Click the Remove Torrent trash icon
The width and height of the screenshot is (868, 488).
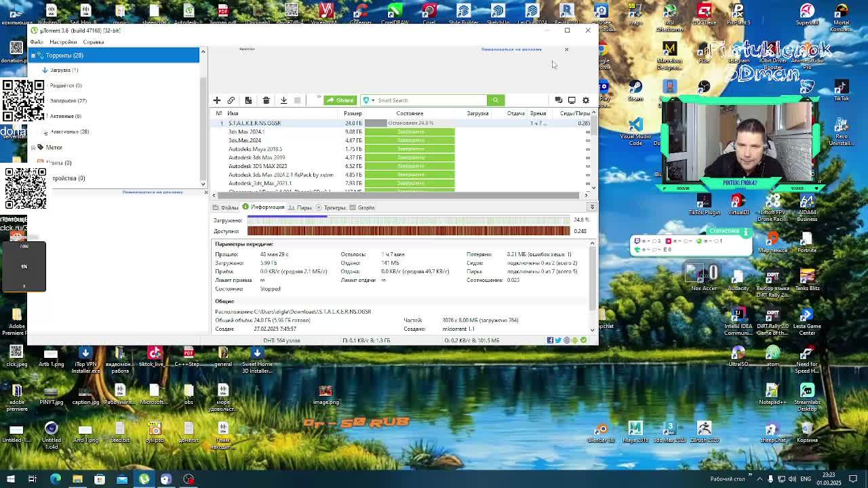(x=266, y=100)
